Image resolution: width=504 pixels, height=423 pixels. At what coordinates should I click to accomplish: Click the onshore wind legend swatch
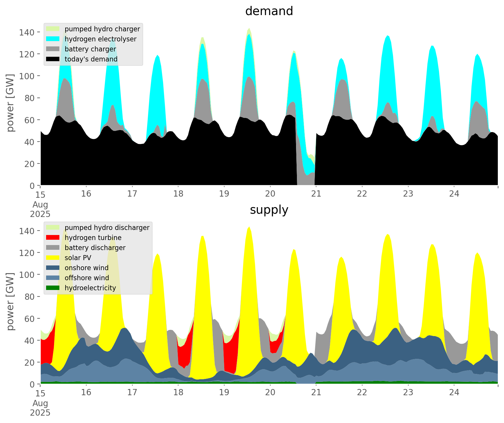(x=53, y=268)
